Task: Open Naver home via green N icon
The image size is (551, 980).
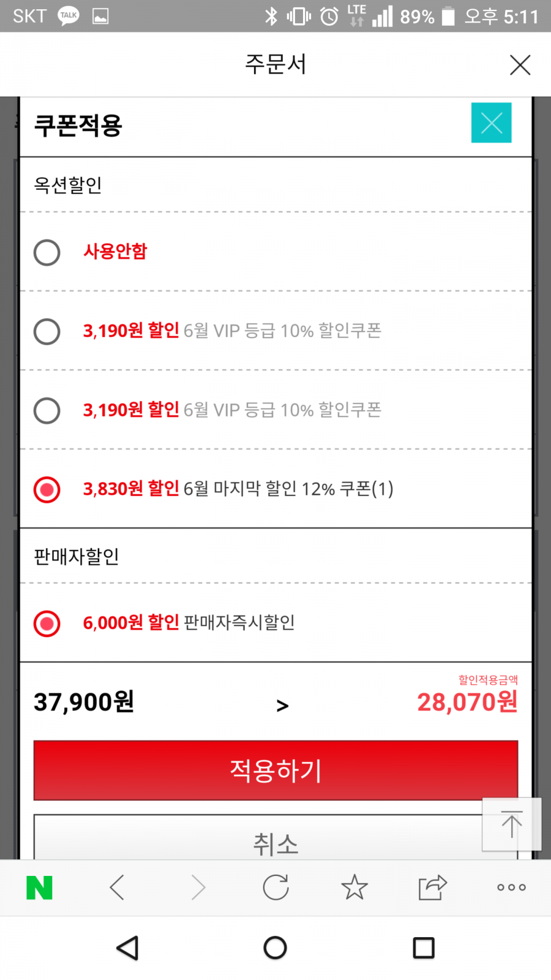Action: 40,888
